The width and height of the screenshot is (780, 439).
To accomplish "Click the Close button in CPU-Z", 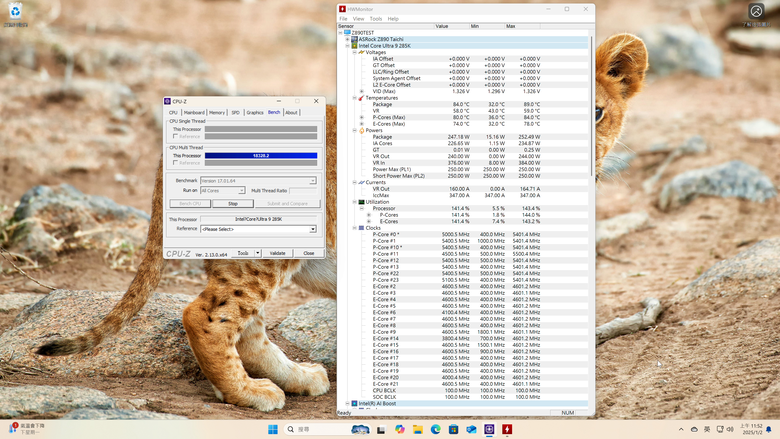I will point(308,253).
